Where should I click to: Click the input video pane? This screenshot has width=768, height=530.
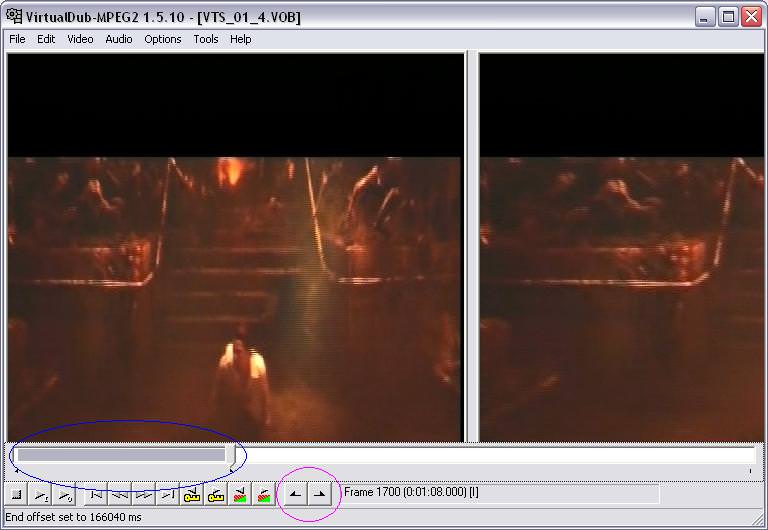[235, 248]
